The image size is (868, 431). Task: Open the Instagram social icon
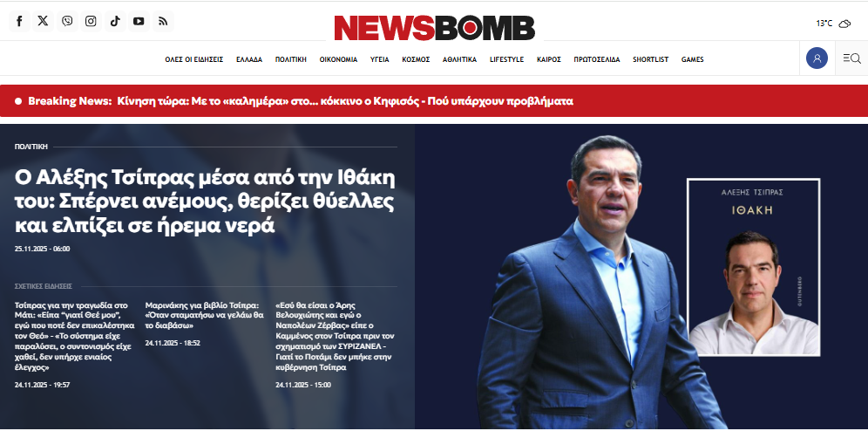point(91,22)
